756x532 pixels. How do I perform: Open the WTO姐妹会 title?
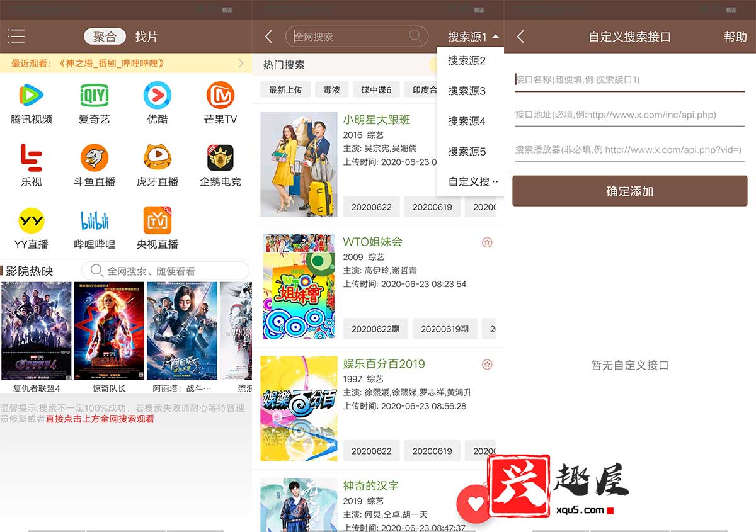tap(372, 242)
